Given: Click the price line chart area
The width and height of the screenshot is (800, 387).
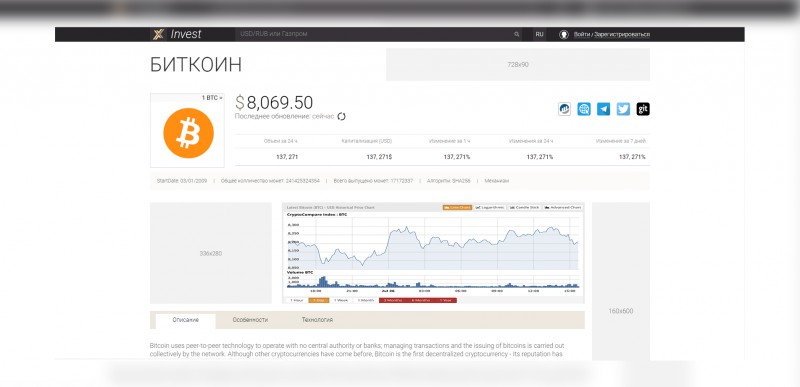Looking at the screenshot, I should click(x=433, y=245).
